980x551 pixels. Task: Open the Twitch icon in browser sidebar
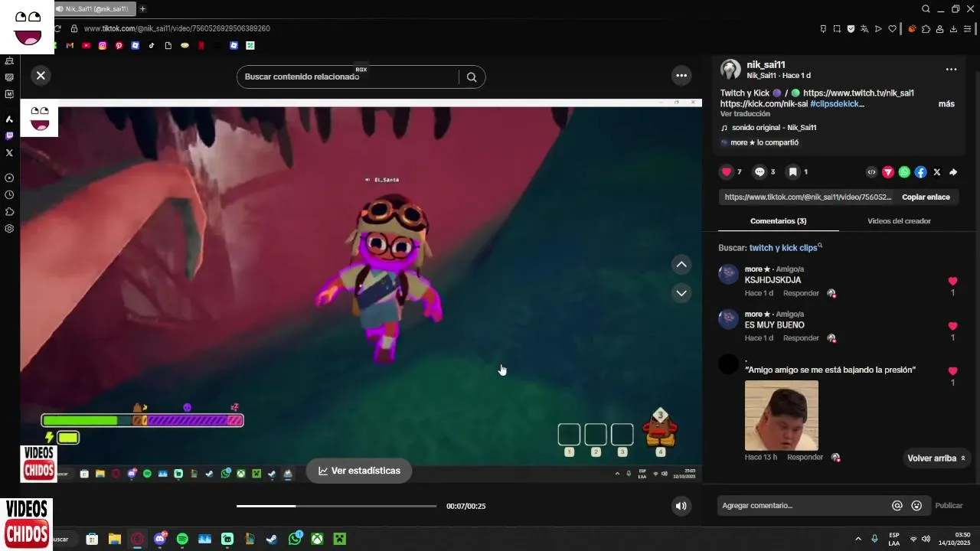click(x=9, y=135)
